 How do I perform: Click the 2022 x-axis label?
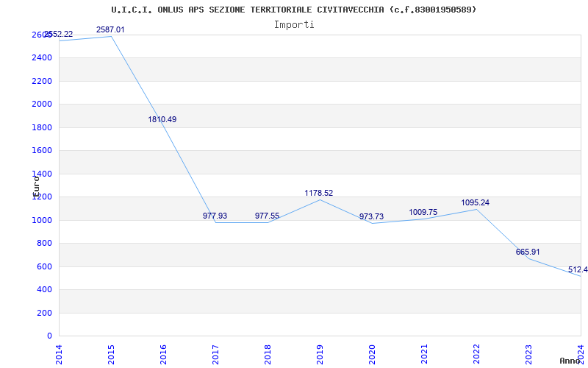click(x=476, y=354)
